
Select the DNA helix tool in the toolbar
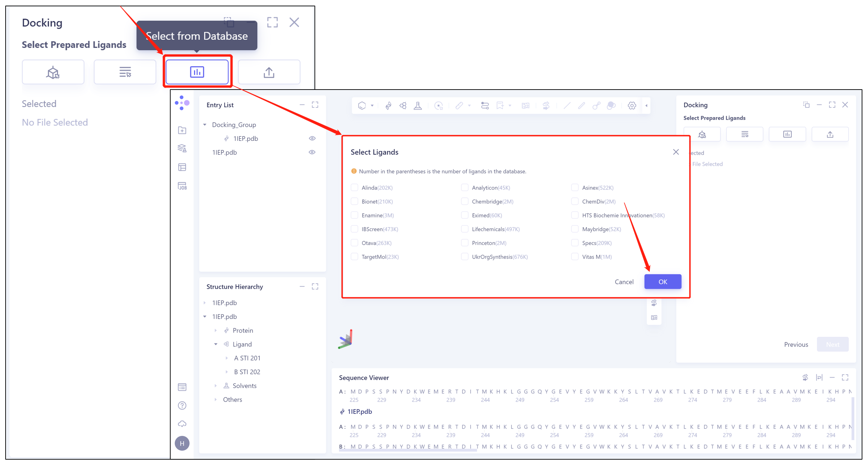coord(388,106)
